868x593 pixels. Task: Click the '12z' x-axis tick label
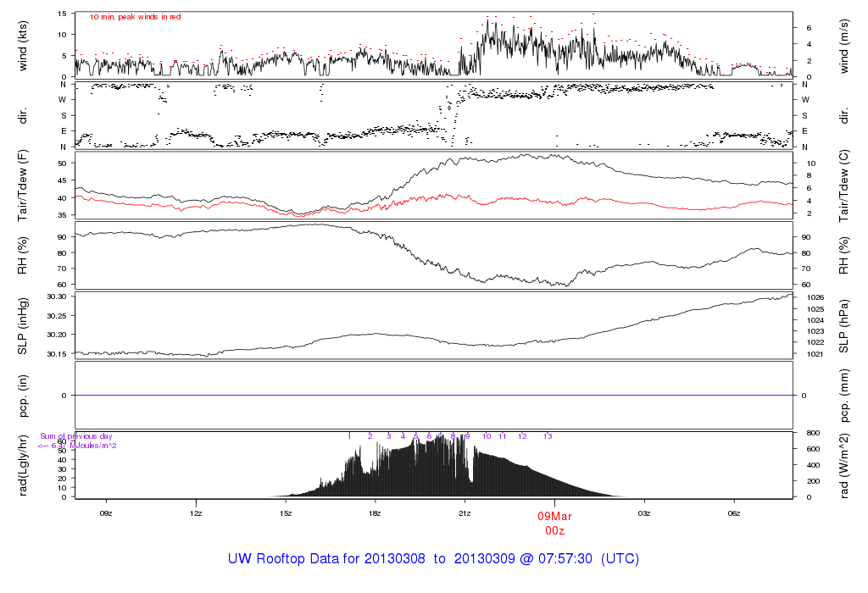[x=196, y=513]
